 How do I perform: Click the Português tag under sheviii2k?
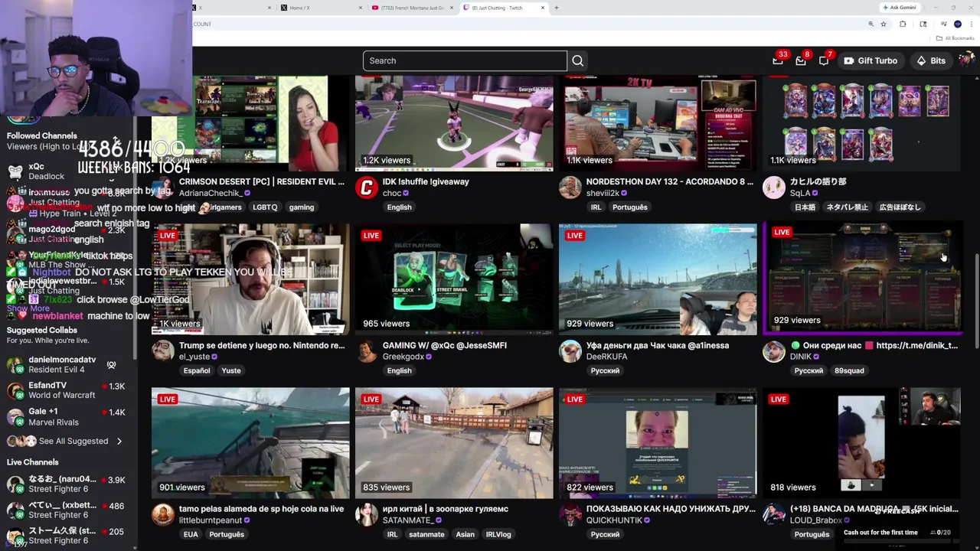pyautogui.click(x=630, y=207)
